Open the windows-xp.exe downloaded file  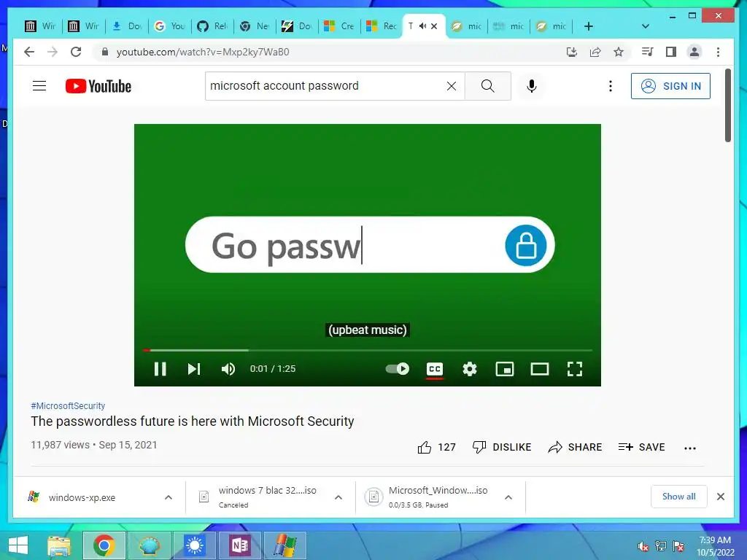[82, 497]
